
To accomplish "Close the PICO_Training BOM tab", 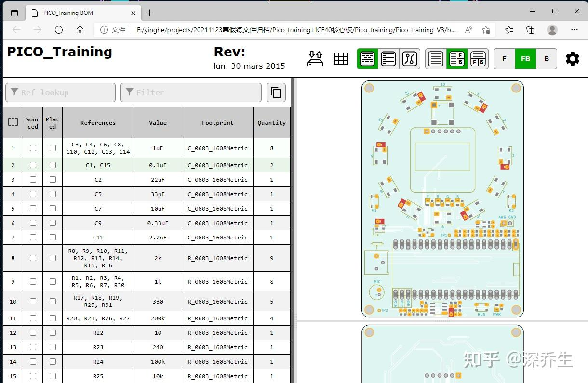I will 134,13.
